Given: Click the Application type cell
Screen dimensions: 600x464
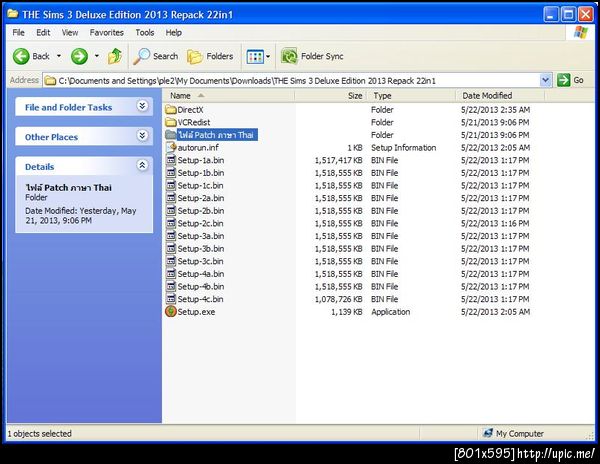Looking at the screenshot, I should (391, 312).
